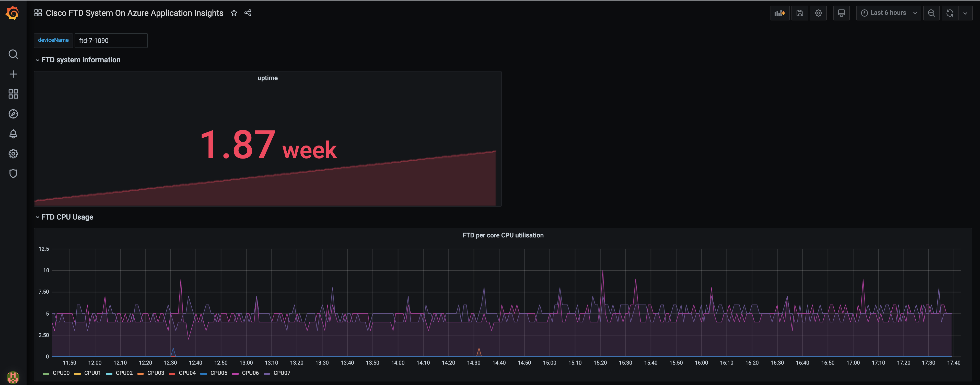Click the uptime panel title
Image resolution: width=980 pixels, height=385 pixels.
(267, 78)
